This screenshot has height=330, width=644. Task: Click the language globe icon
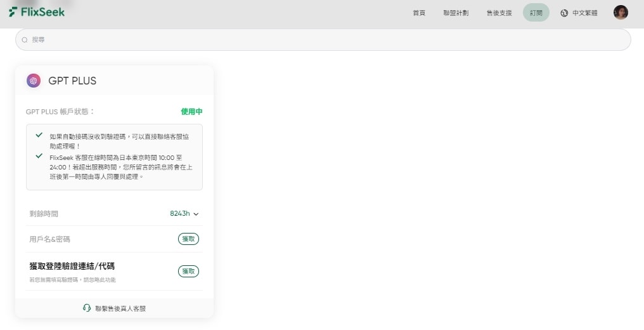[564, 13]
